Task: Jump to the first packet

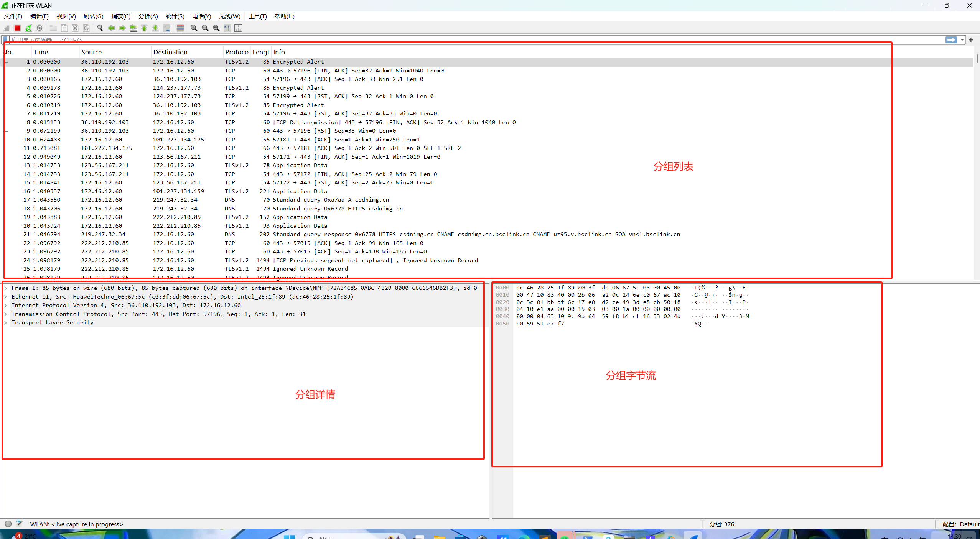Action: [145, 28]
